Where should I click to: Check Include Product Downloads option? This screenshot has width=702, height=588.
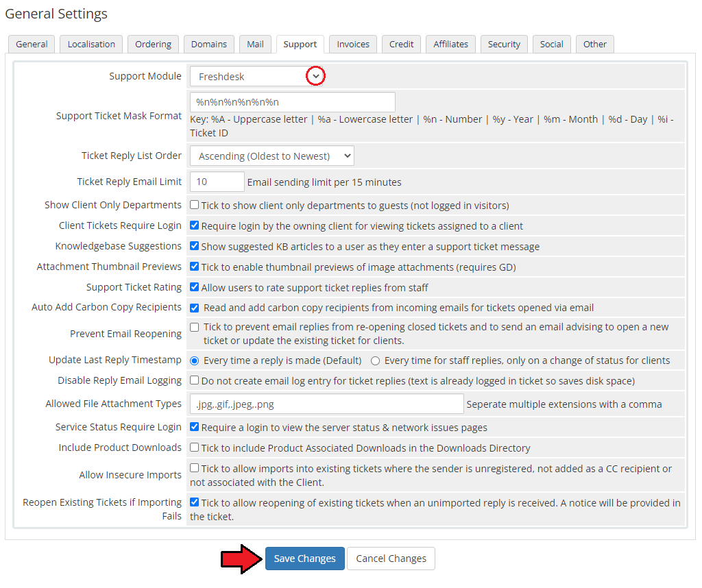195,448
